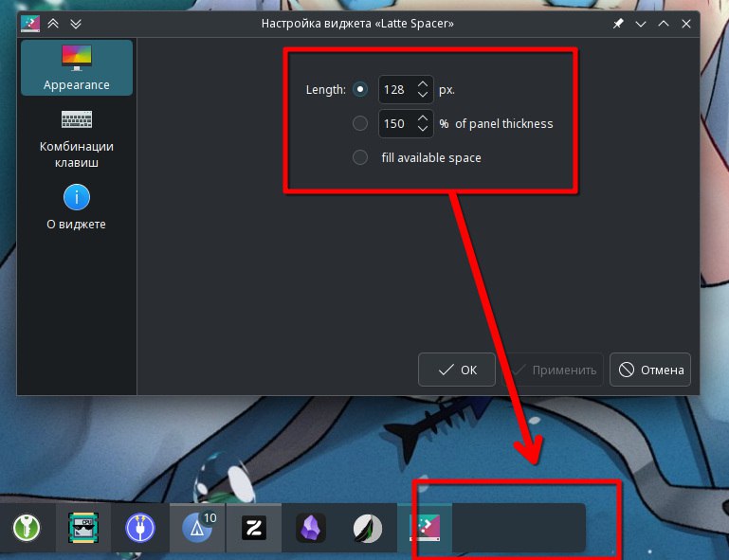Launch Obsidian from the dock
729x560 pixels.
(311, 528)
